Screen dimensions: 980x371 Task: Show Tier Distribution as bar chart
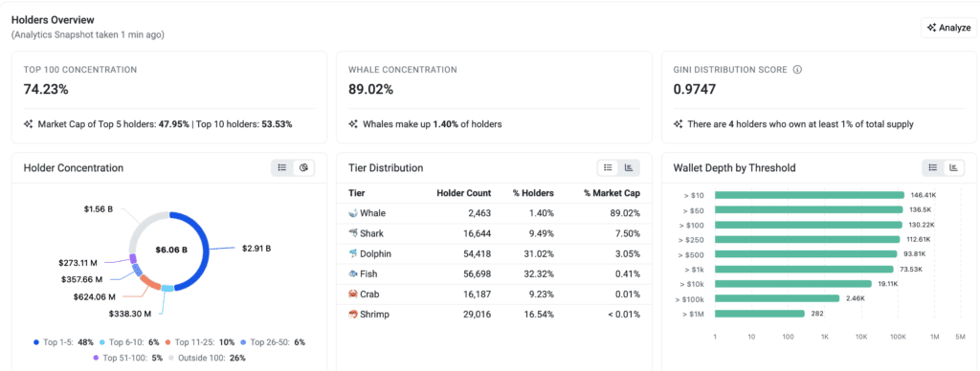(x=629, y=167)
